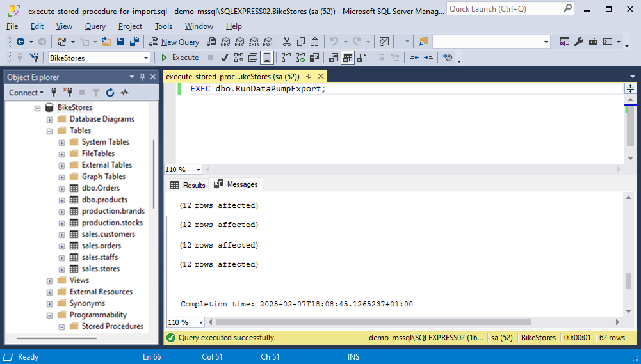Toggle Include Client Statistics
The height and width of the screenshot is (364, 641).
click(x=314, y=58)
